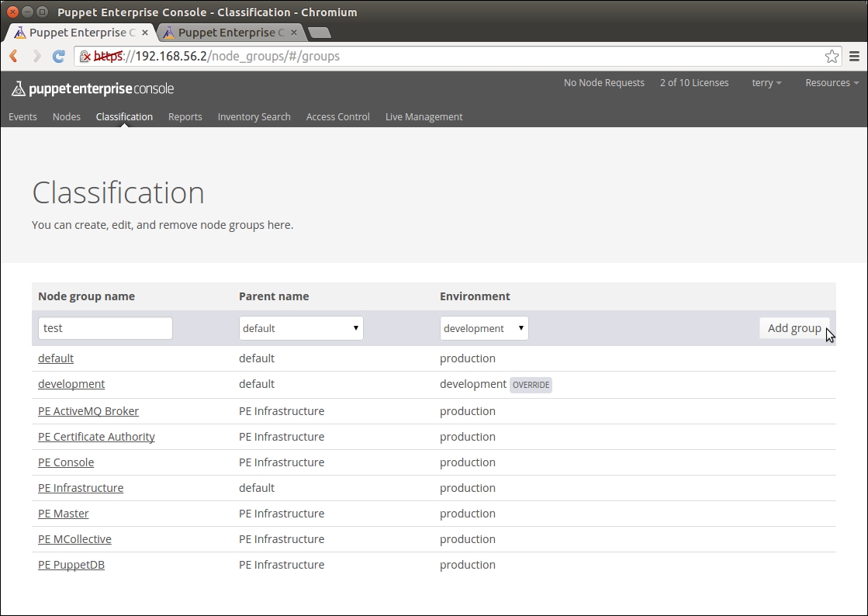Screen dimensions: 868x616
Task: Open the Reports menu item
Action: coord(185,116)
